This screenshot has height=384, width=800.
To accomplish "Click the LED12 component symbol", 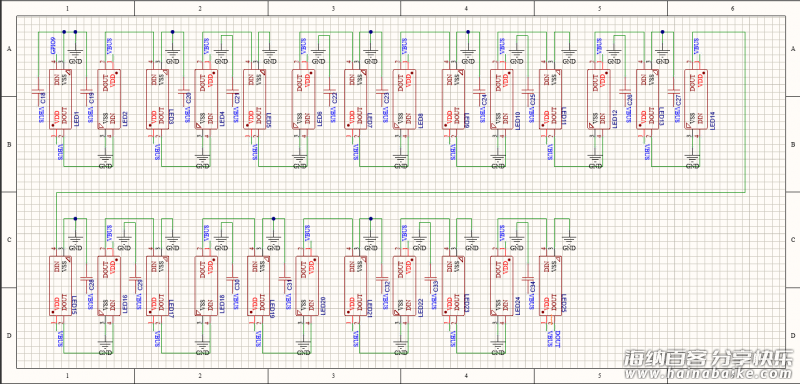I will pos(598,99).
